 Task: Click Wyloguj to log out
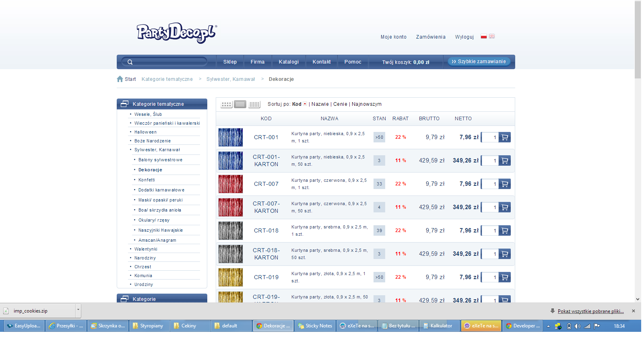point(464,37)
